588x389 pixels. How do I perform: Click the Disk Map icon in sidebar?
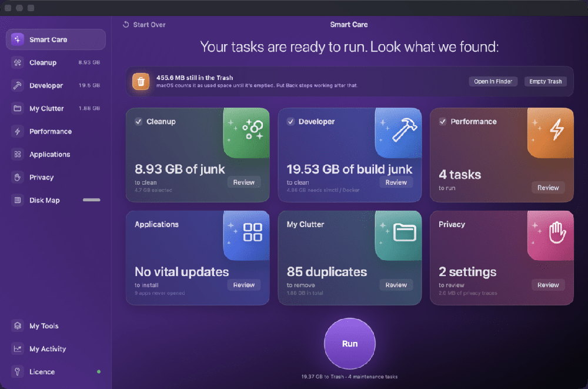click(17, 200)
